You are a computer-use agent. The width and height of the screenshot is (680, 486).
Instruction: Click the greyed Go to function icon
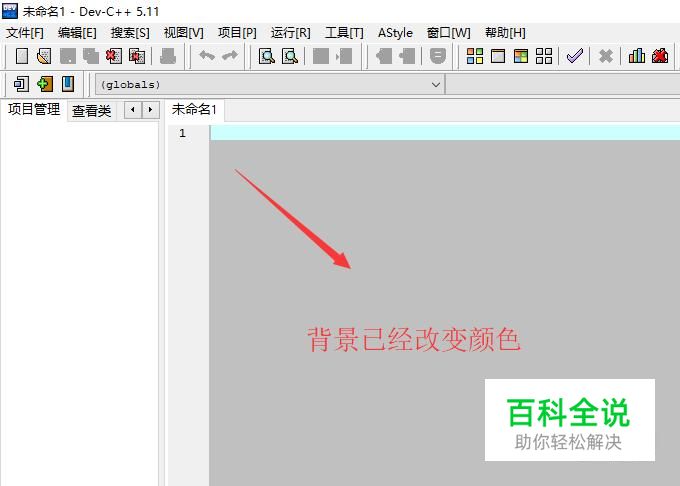(321, 56)
